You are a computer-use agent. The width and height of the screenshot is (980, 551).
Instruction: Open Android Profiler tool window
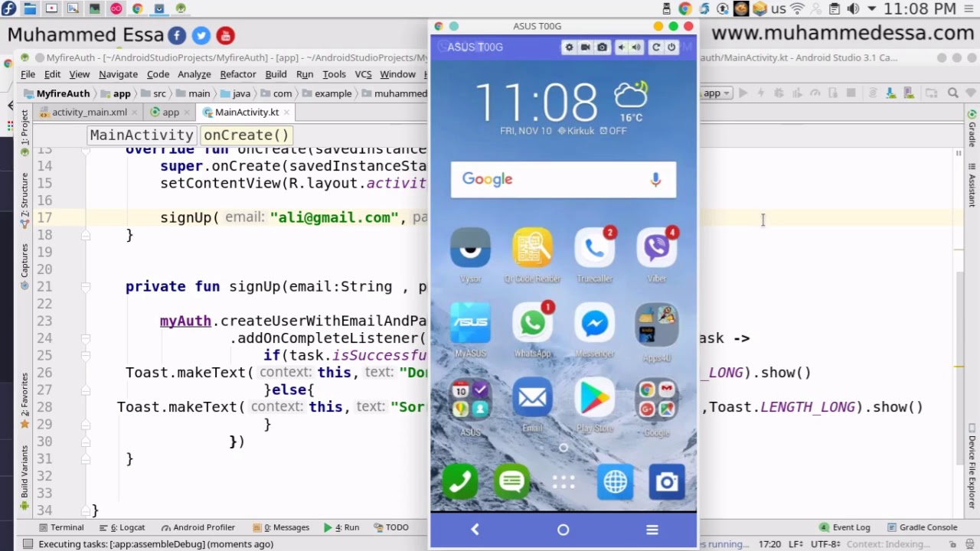point(198,527)
